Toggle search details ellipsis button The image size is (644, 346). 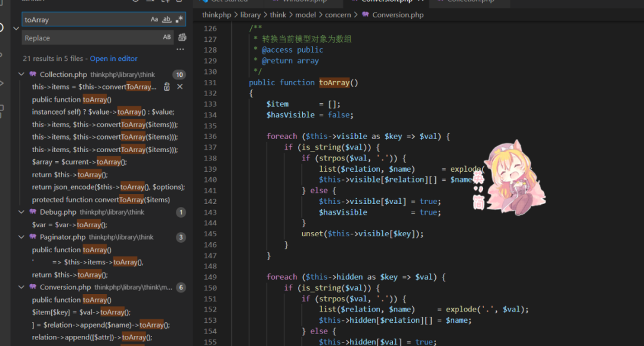[180, 50]
